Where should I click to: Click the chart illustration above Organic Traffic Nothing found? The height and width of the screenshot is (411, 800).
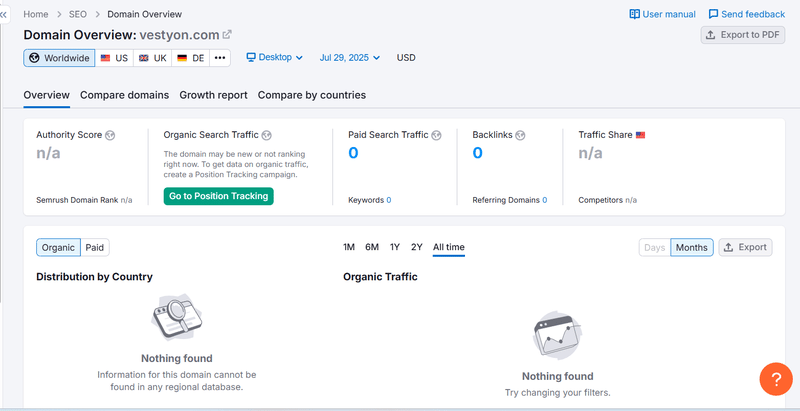(557, 335)
